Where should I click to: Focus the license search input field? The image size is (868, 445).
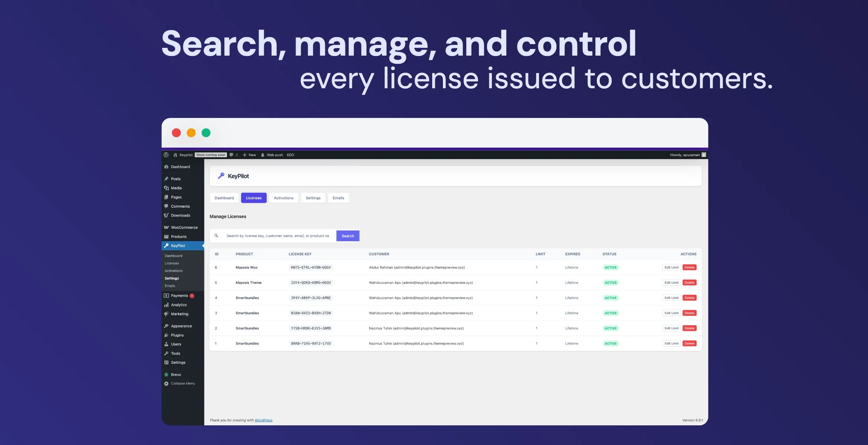pos(277,236)
